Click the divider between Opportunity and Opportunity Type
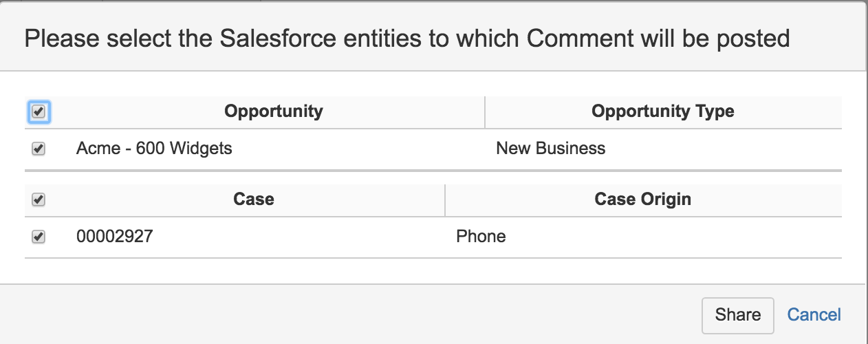 [485, 111]
